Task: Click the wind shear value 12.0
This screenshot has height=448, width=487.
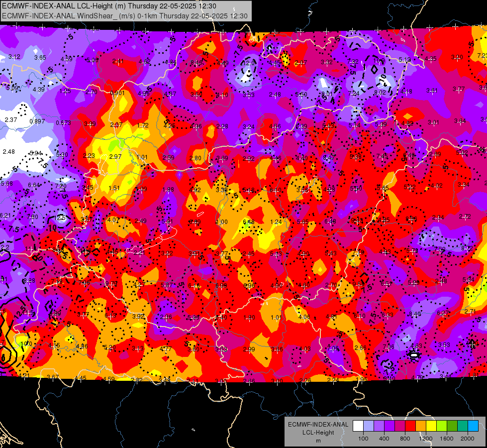Action: coord(248,63)
